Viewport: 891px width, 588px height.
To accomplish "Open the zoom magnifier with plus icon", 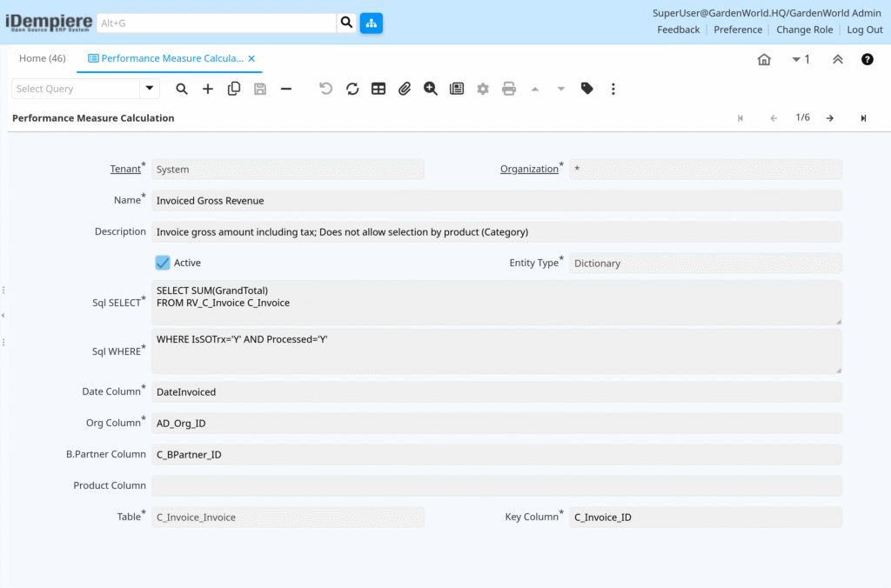I will point(430,89).
